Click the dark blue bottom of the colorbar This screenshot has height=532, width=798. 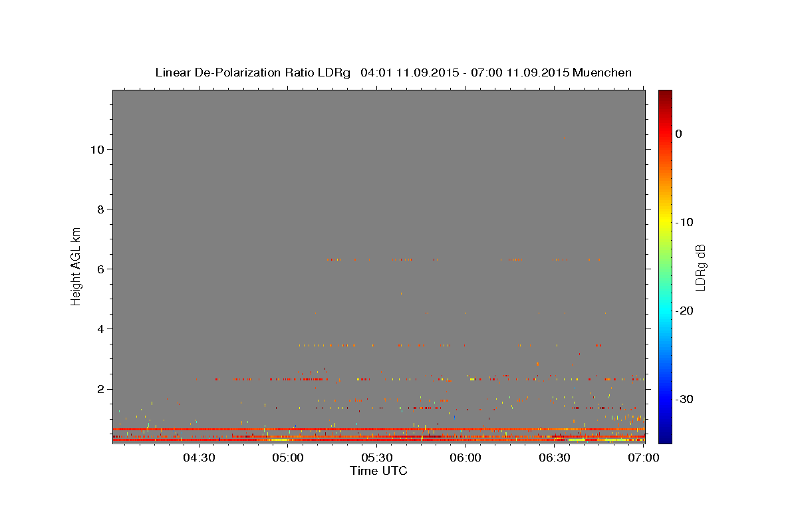665,436
